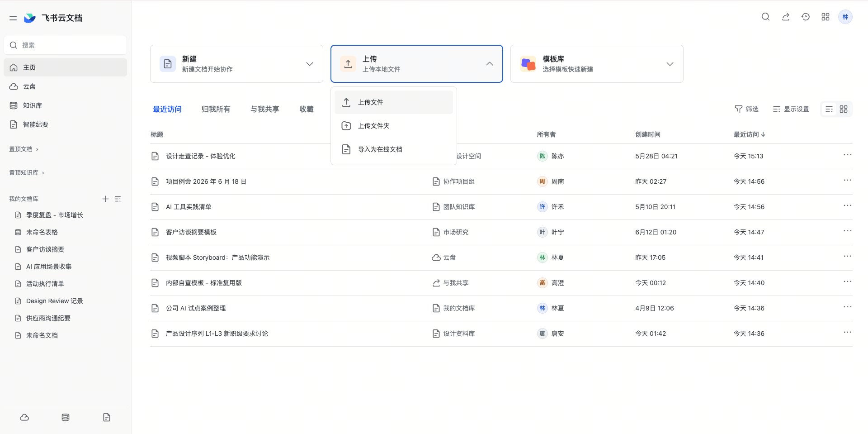Focus the 搜索 input in sidebar

pos(65,45)
